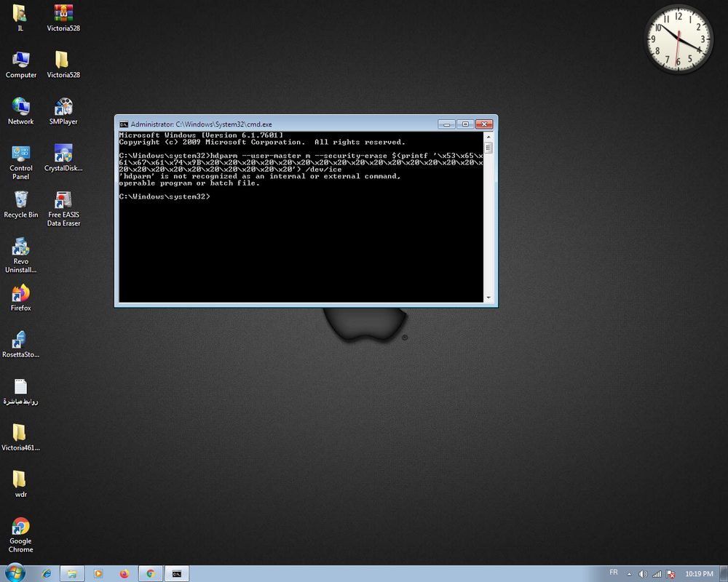Viewport: 728px width, 582px height.
Task: Close the cmd.exe window
Action: tap(484, 124)
